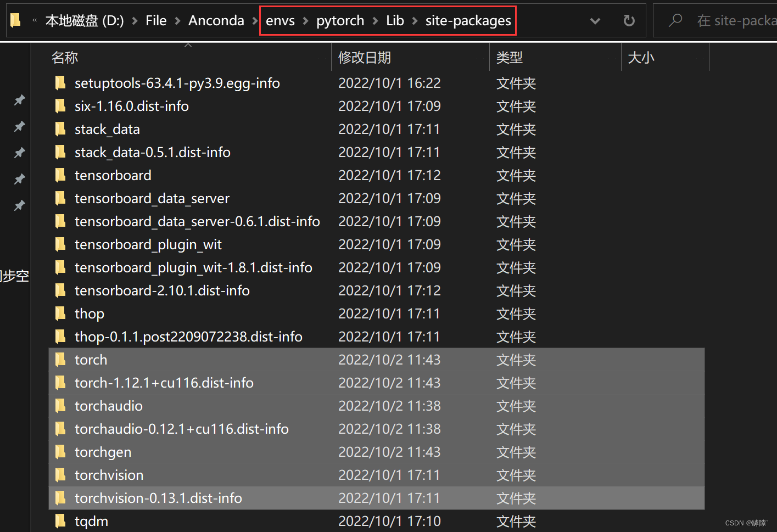This screenshot has width=777, height=532.
Task: Click date 2022/10/2 11:38 of torchaudio row
Action: tap(389, 406)
